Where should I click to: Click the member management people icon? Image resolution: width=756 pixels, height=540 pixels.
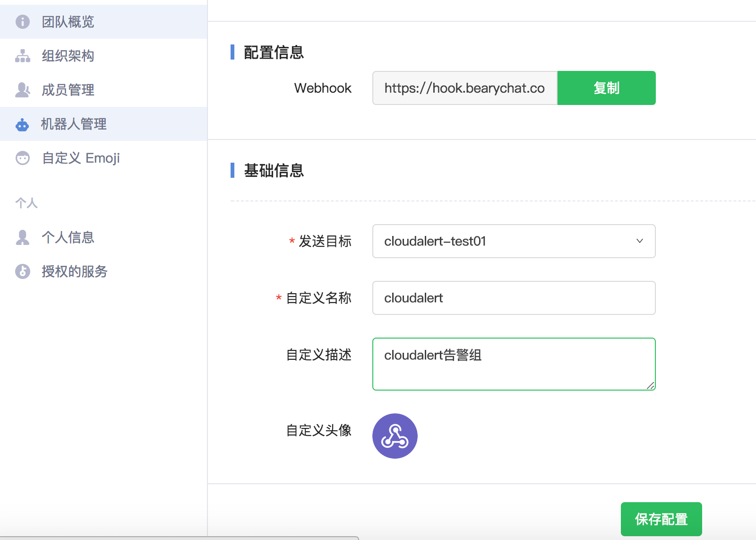point(23,90)
